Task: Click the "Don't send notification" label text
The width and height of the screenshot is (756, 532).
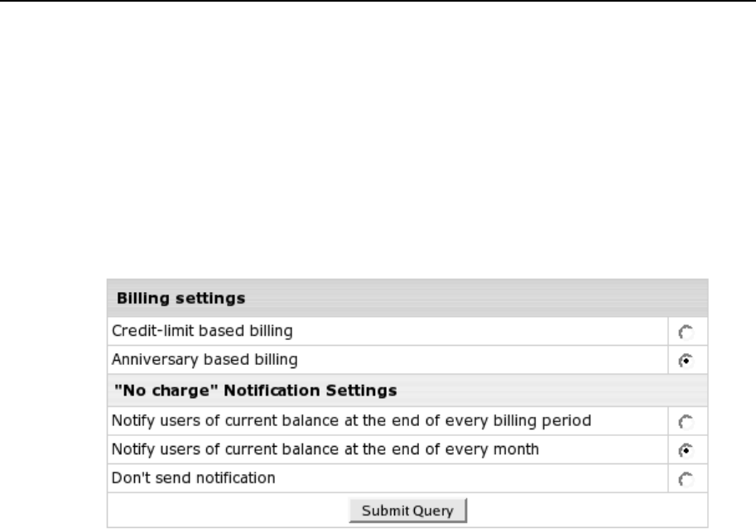Action: click(x=193, y=477)
